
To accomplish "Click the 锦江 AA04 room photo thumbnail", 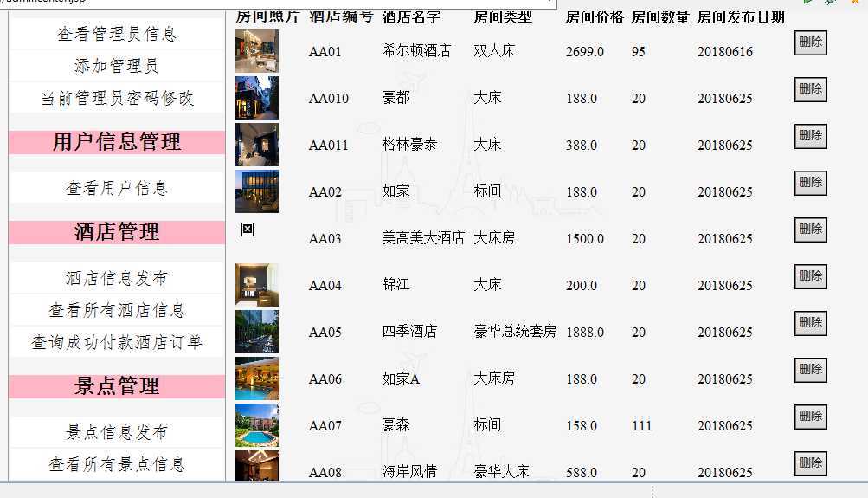I will (257, 285).
